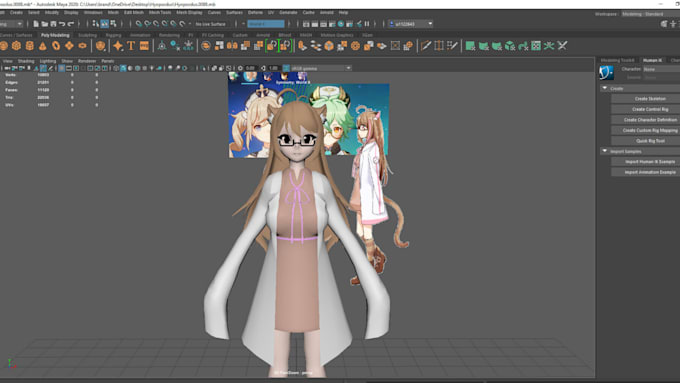The width and height of the screenshot is (680, 383).
Task: Click the green checkered UV editor icon
Action: (x=536, y=46)
